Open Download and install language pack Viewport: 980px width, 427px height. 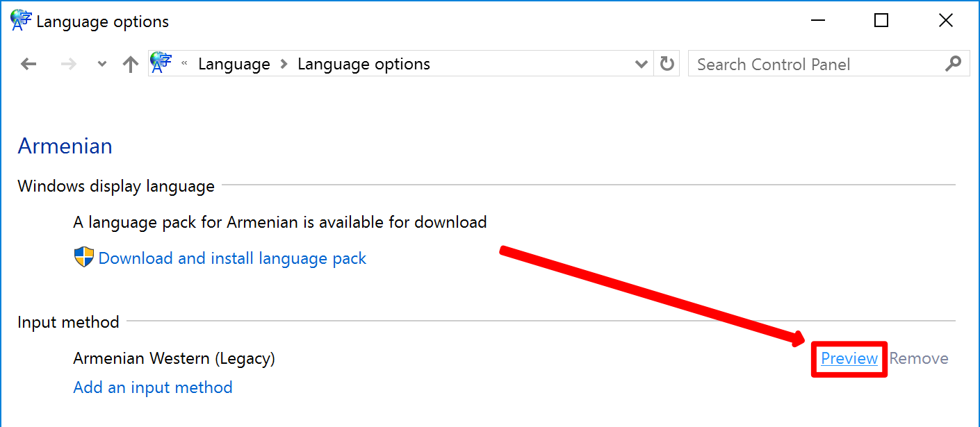tap(231, 259)
